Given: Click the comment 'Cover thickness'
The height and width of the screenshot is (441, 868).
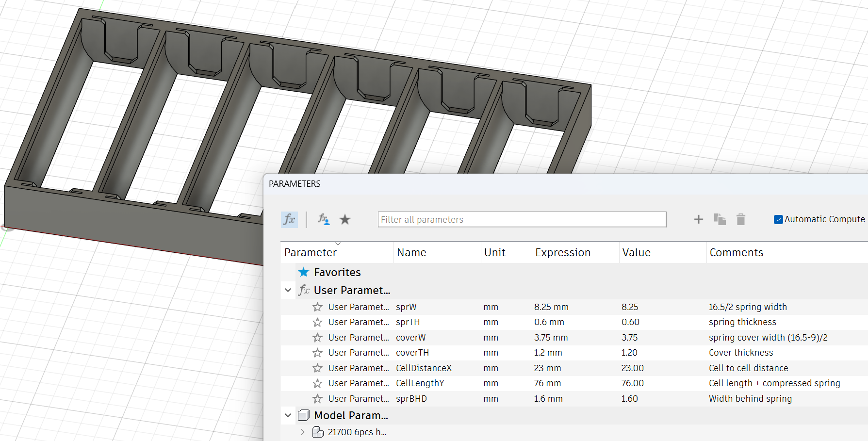Looking at the screenshot, I should pos(741,353).
